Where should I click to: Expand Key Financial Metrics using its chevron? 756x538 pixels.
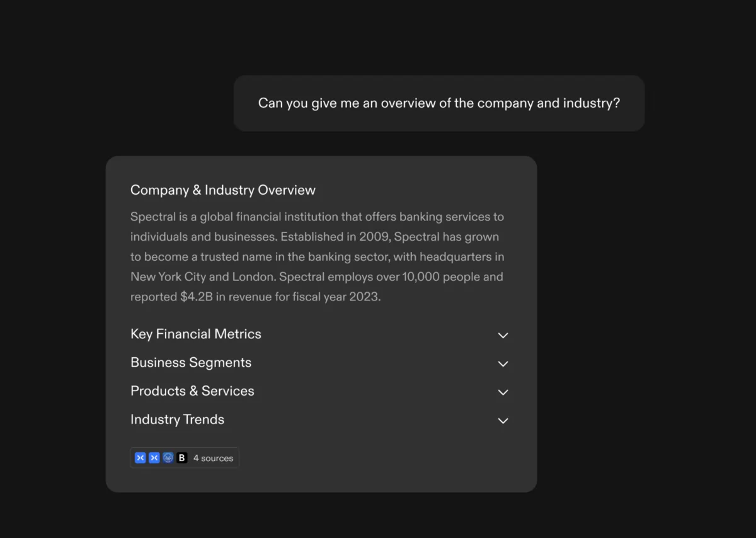tap(503, 335)
